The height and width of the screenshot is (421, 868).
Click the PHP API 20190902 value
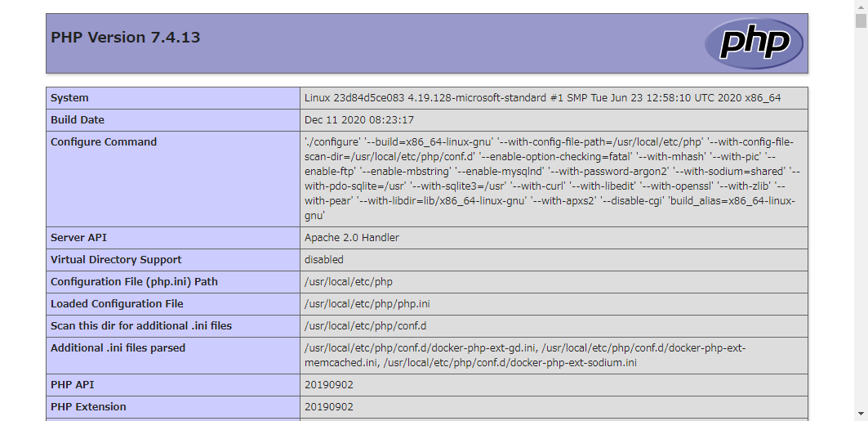point(329,385)
